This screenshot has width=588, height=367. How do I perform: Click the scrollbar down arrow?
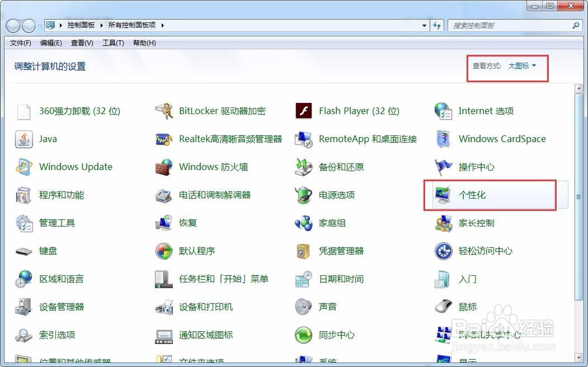[x=579, y=358]
